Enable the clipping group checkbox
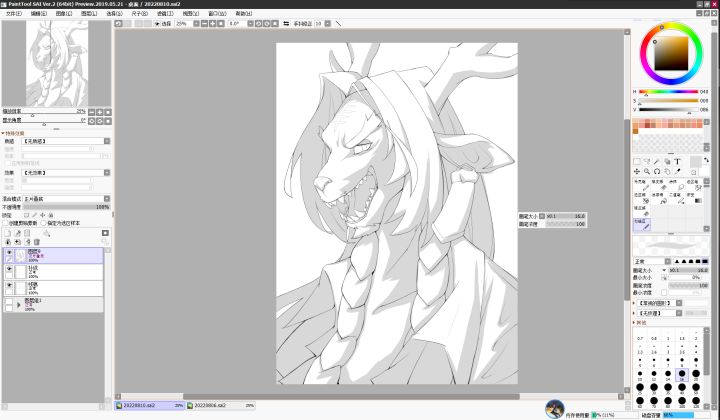The image size is (720, 420). point(6,223)
